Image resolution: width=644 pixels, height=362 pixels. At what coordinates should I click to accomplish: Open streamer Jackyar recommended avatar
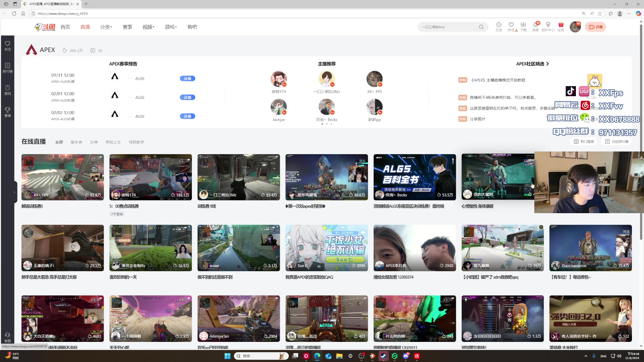(x=278, y=107)
